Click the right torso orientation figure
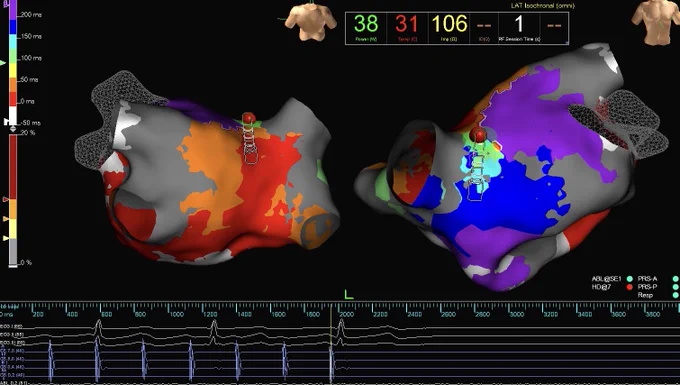The height and width of the screenshot is (385, 680). 656,23
